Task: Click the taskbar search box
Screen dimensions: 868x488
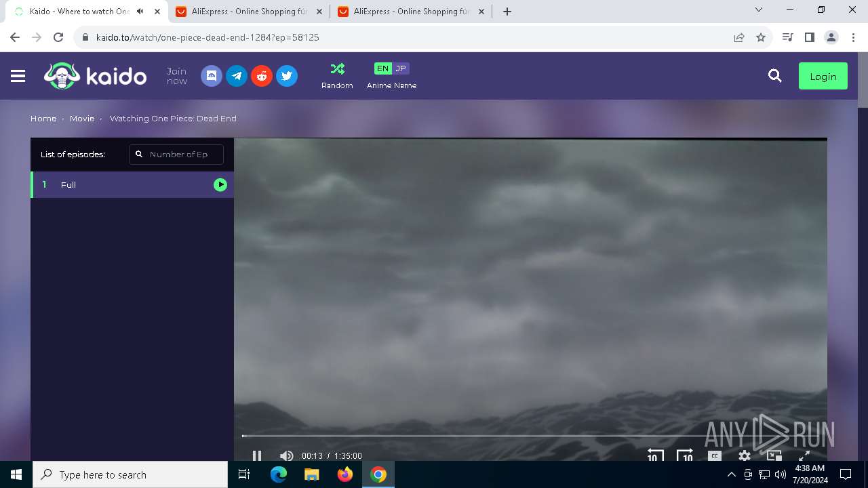Action: click(x=130, y=474)
